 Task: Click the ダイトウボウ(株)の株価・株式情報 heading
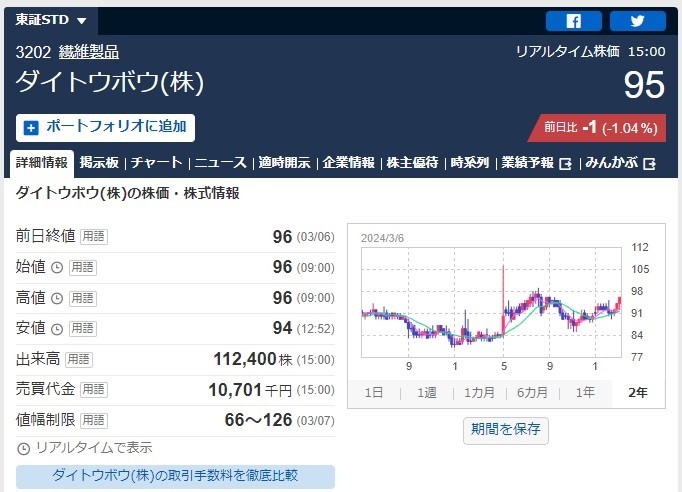127,193
